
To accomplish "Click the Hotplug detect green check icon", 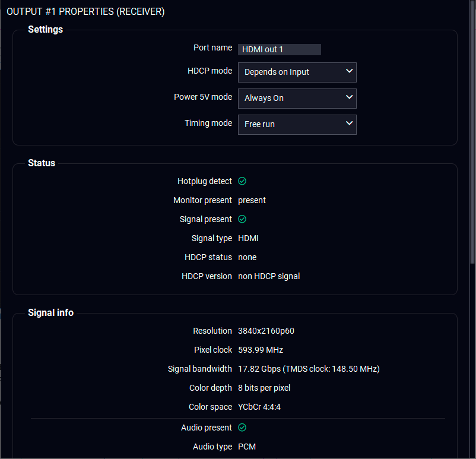I will (x=242, y=181).
